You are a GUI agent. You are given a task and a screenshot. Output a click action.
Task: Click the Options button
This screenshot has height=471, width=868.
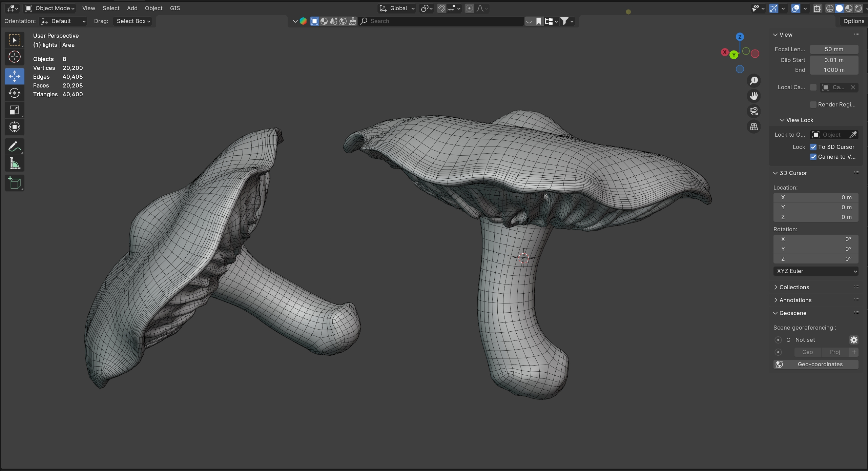click(853, 21)
